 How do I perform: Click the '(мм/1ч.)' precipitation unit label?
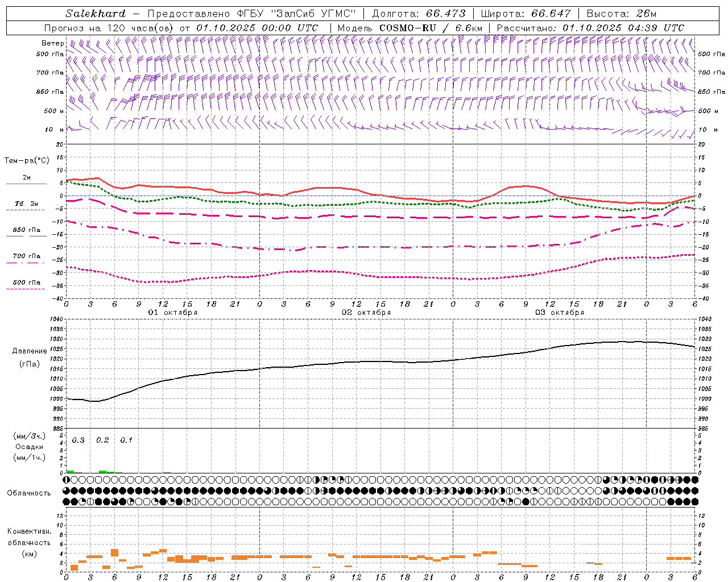pyautogui.click(x=30, y=458)
